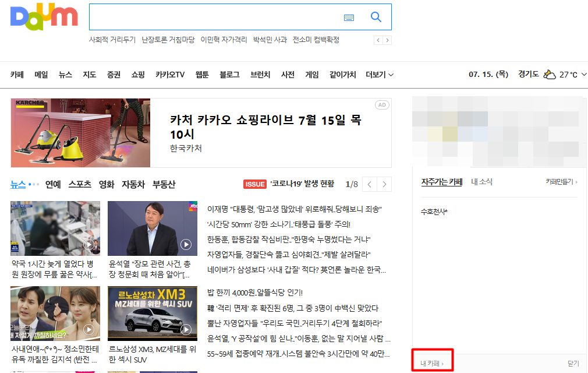Click 닫기 to close cafe panel

(573, 363)
